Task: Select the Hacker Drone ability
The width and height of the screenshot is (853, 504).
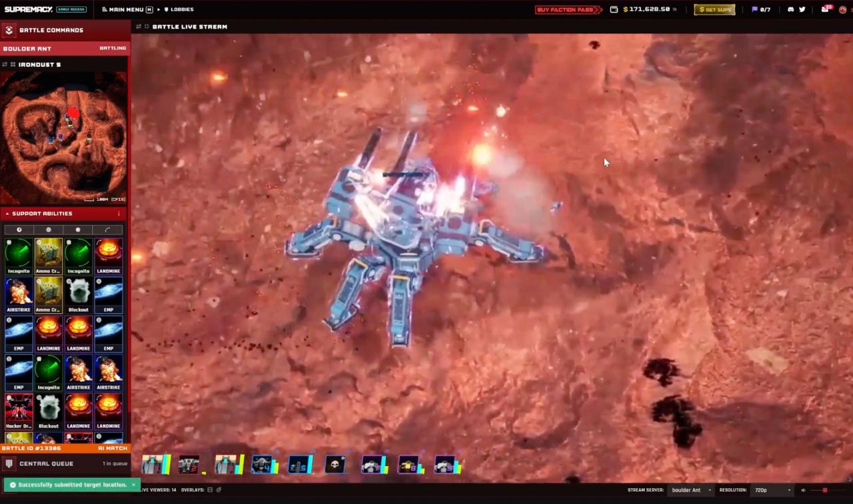Action: pyautogui.click(x=19, y=411)
